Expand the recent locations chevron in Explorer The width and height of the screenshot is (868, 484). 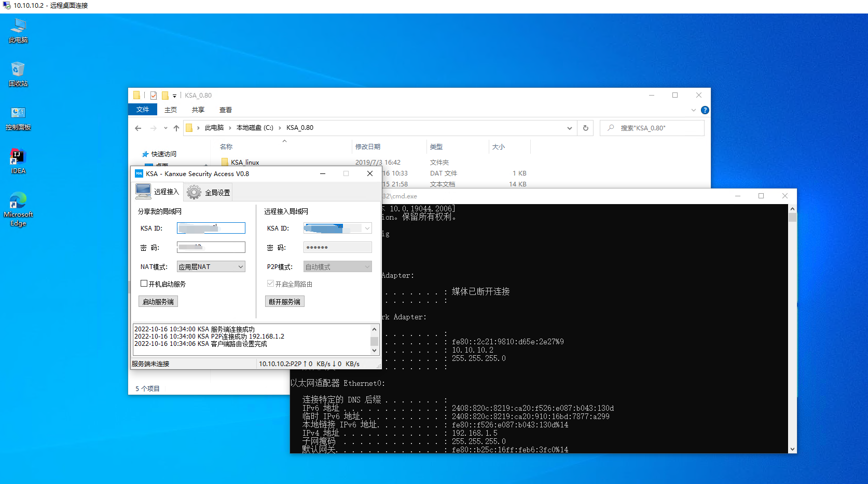click(166, 128)
